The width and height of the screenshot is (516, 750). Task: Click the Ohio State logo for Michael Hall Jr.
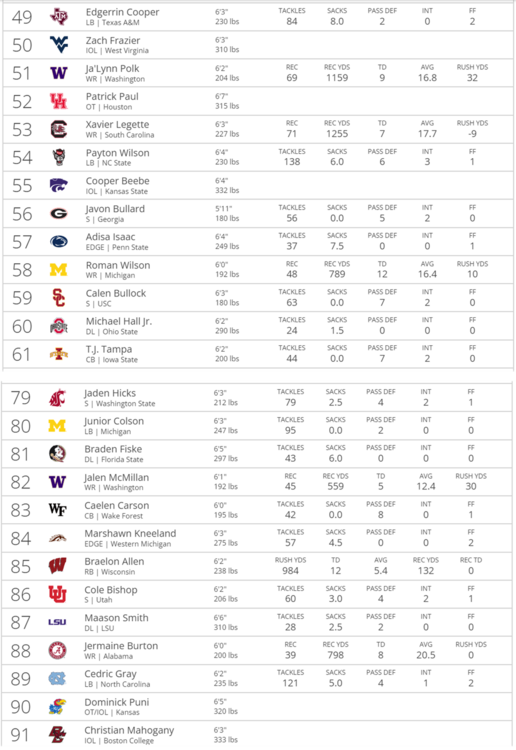(x=59, y=326)
